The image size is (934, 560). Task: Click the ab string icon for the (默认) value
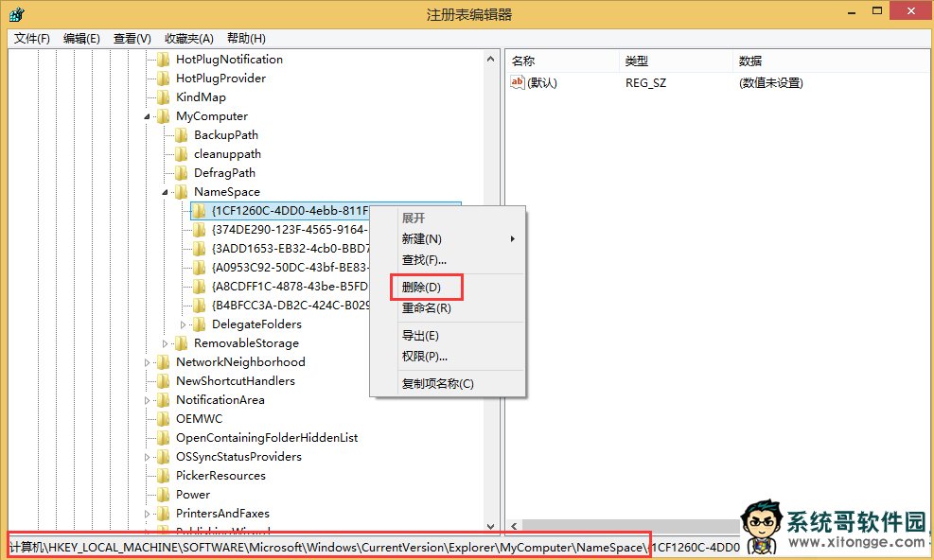[518, 82]
